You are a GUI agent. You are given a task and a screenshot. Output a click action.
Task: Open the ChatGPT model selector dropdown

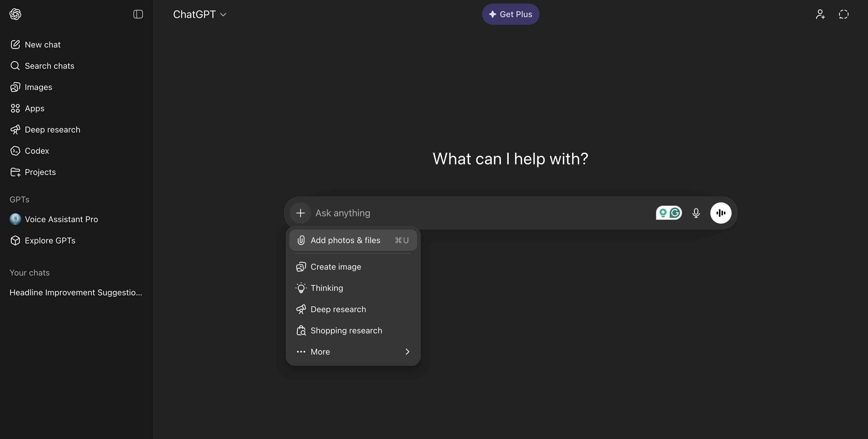point(200,14)
